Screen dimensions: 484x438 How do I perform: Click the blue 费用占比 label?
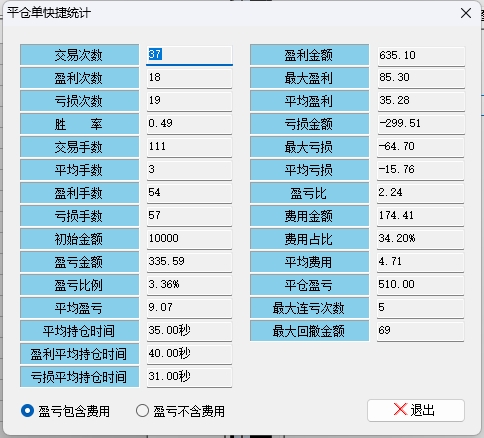coord(309,239)
